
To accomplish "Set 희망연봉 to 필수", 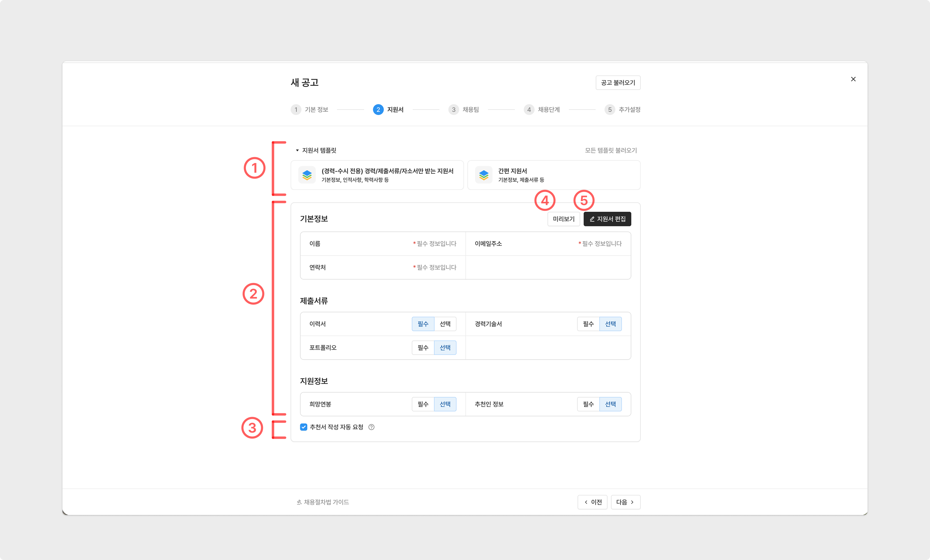I will pos(423,404).
